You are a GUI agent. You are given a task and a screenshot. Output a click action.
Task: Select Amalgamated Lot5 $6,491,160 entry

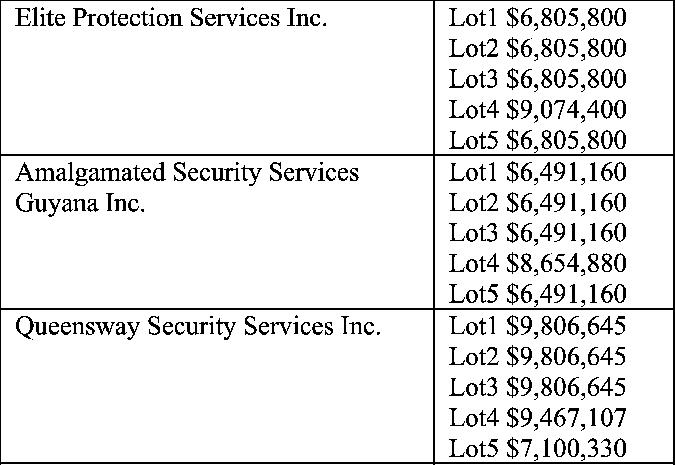(537, 294)
